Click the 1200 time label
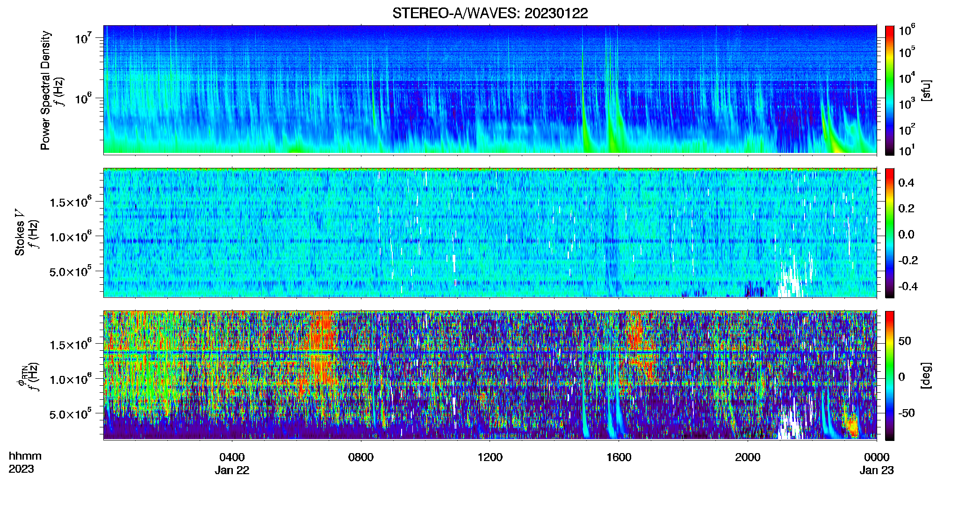Image resolution: width=980 pixels, height=505 pixels. tap(490, 457)
